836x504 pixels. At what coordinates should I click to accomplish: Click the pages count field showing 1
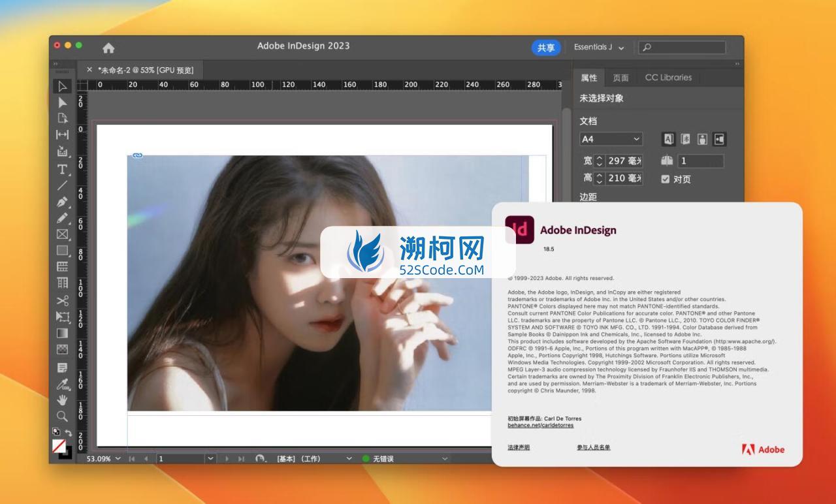(701, 161)
